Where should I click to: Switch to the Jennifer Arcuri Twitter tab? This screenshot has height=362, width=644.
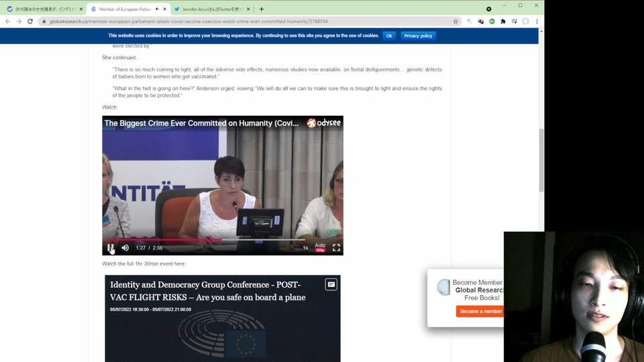point(211,9)
